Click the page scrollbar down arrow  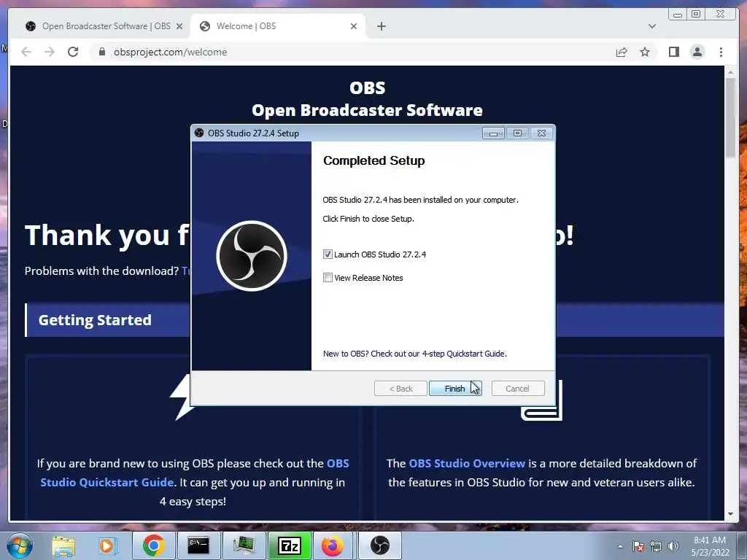tap(731, 514)
